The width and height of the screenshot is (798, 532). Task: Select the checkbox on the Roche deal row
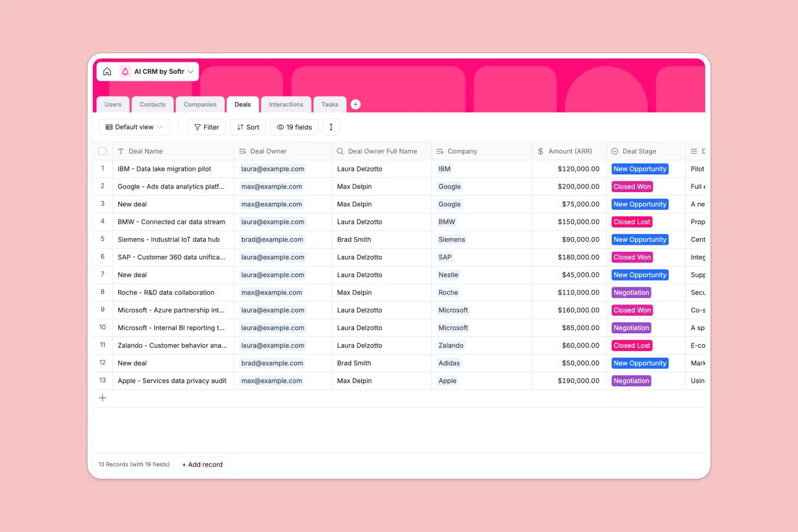point(102,292)
